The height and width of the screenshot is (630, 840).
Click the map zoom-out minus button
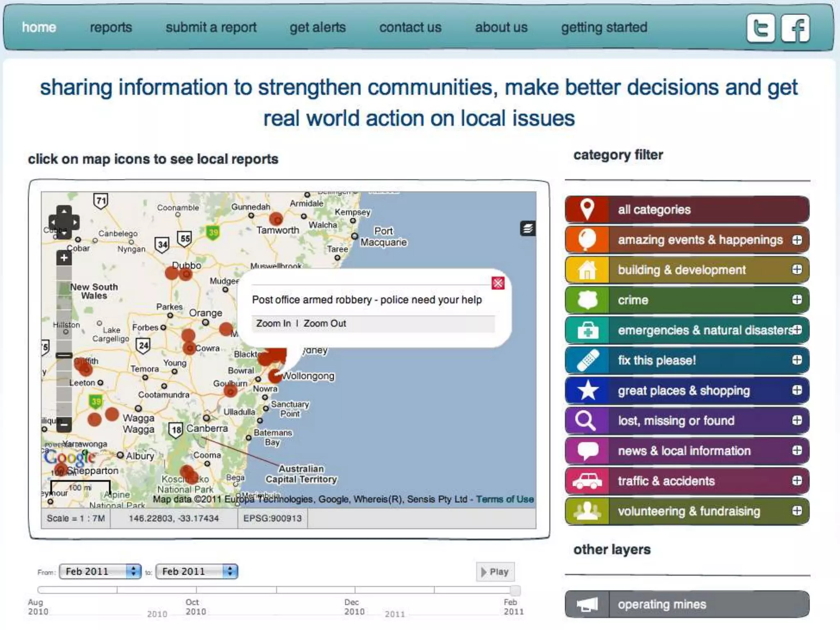click(x=64, y=425)
